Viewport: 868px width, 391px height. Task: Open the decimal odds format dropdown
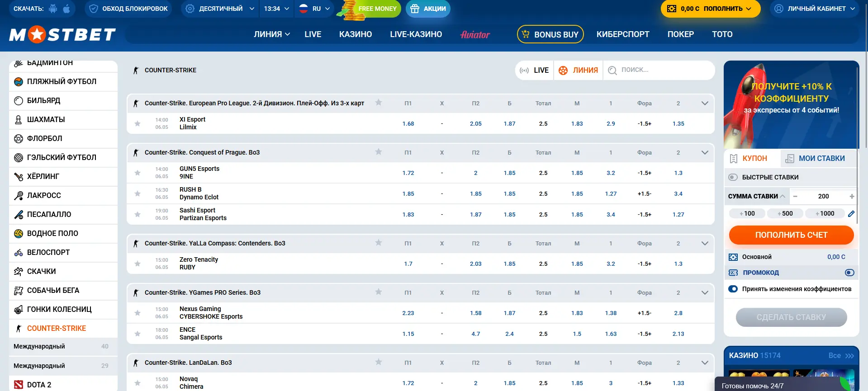click(220, 9)
